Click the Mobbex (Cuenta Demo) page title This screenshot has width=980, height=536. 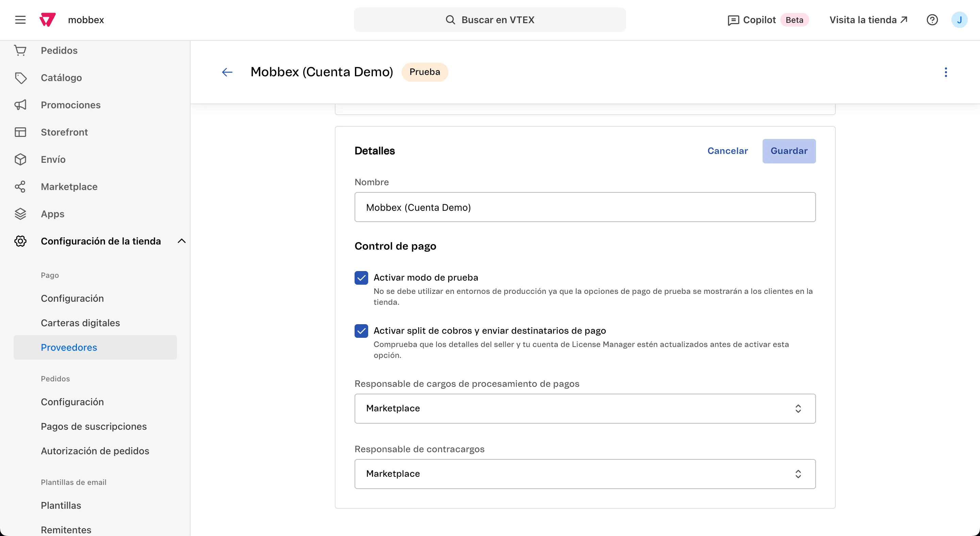click(322, 72)
